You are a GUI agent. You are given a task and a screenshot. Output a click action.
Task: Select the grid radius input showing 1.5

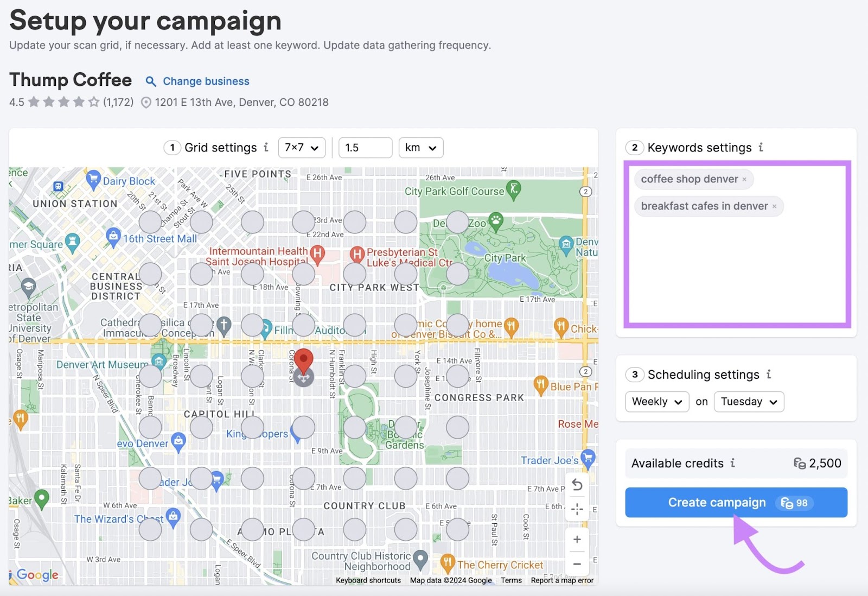(365, 147)
